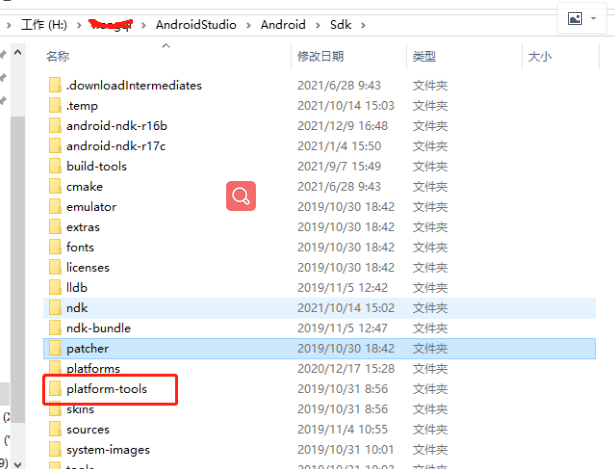Select the system-images folder icon
This screenshot has width=615, height=469.
[x=55, y=449]
